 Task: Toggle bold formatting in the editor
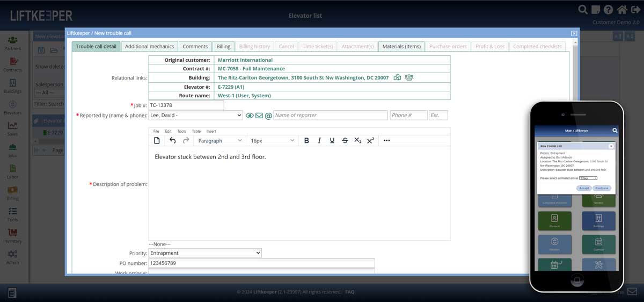coord(306,140)
